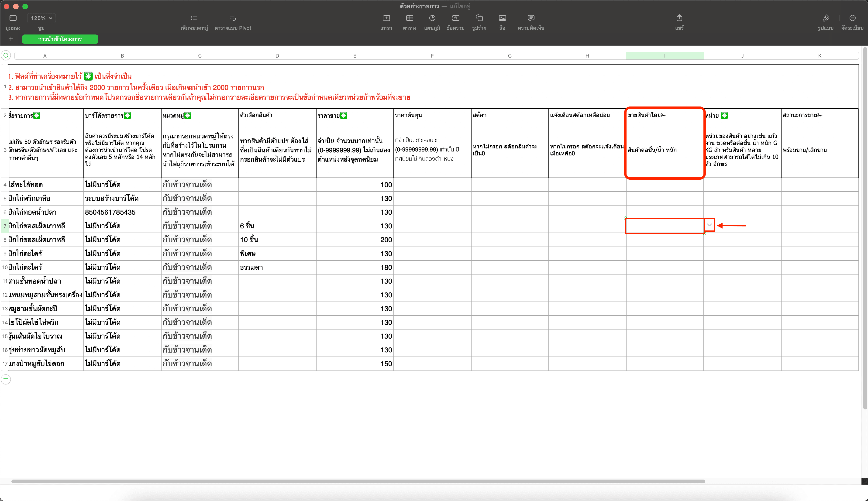
Task: Open the View (มุมมอง) sidebar menu icon
Action: tap(13, 18)
